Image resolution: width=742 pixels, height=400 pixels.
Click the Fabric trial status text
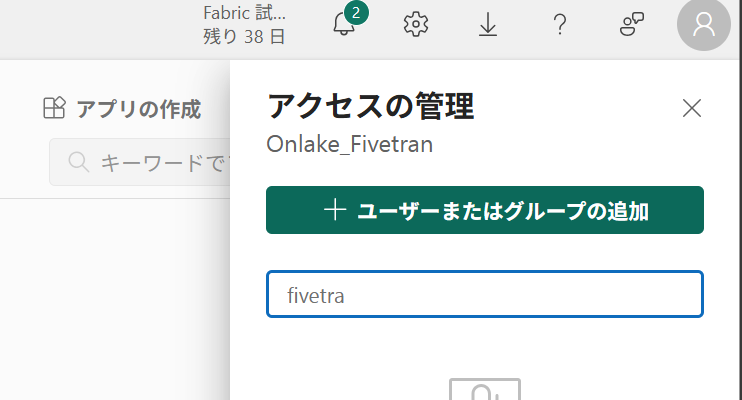pyautogui.click(x=244, y=13)
